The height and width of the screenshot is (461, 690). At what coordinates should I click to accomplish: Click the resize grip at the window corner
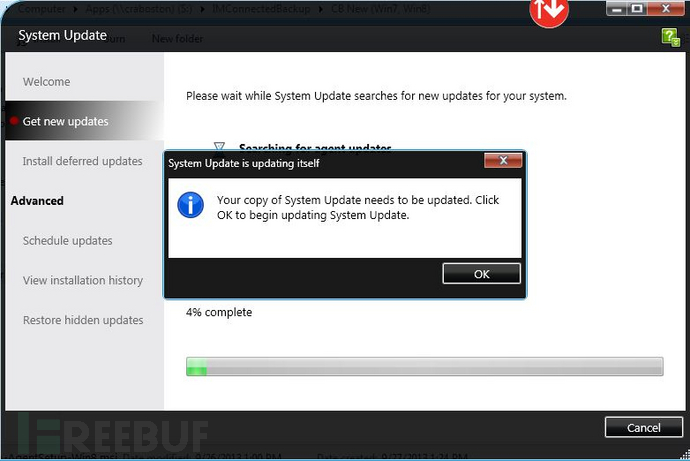pos(686,456)
